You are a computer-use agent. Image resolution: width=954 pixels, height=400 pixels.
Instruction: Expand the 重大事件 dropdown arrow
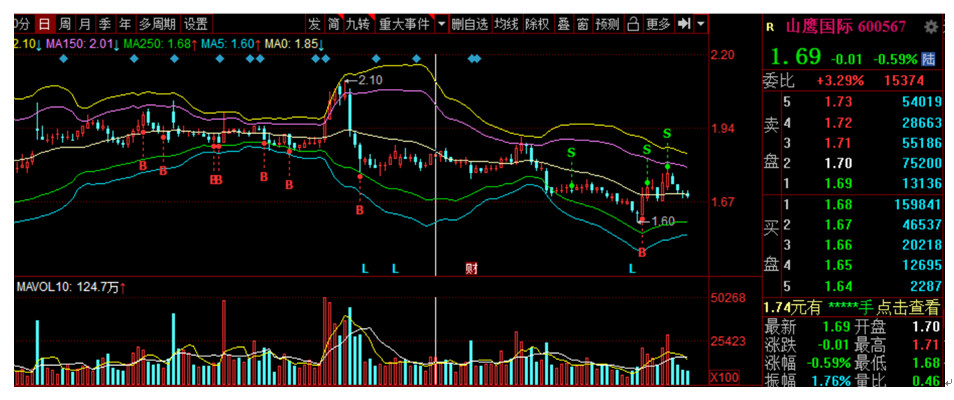coord(440,23)
